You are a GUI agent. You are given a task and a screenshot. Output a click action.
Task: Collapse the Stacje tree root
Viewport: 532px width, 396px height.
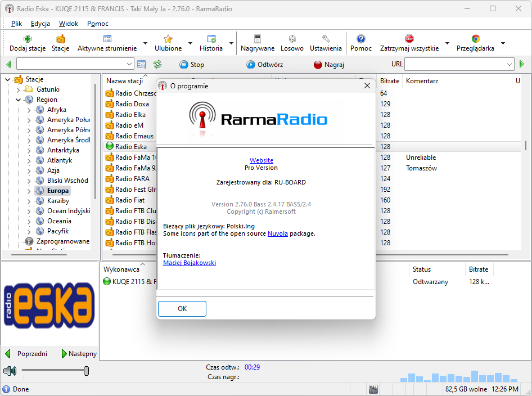point(7,79)
